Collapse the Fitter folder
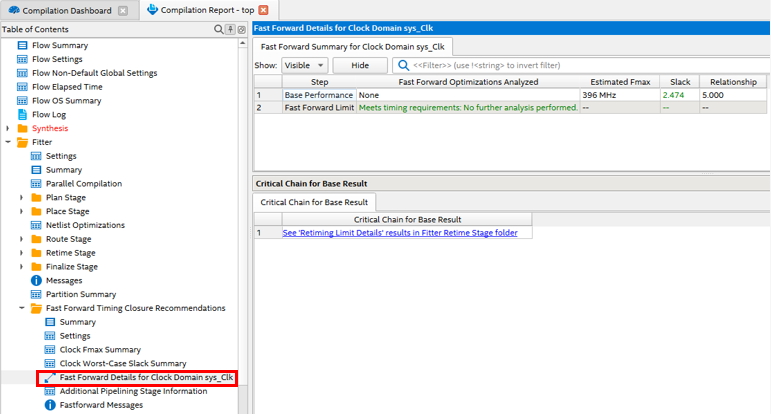 (8, 142)
